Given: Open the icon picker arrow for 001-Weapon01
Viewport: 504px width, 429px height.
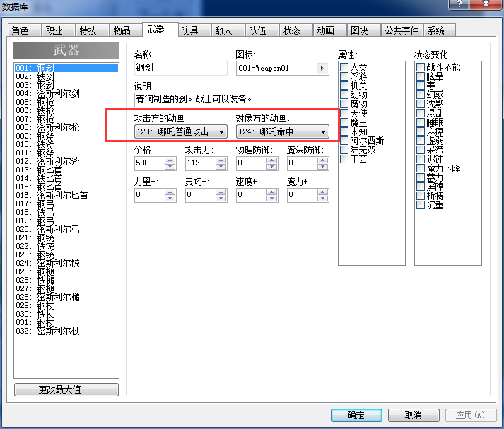Looking at the screenshot, I should coord(322,68).
